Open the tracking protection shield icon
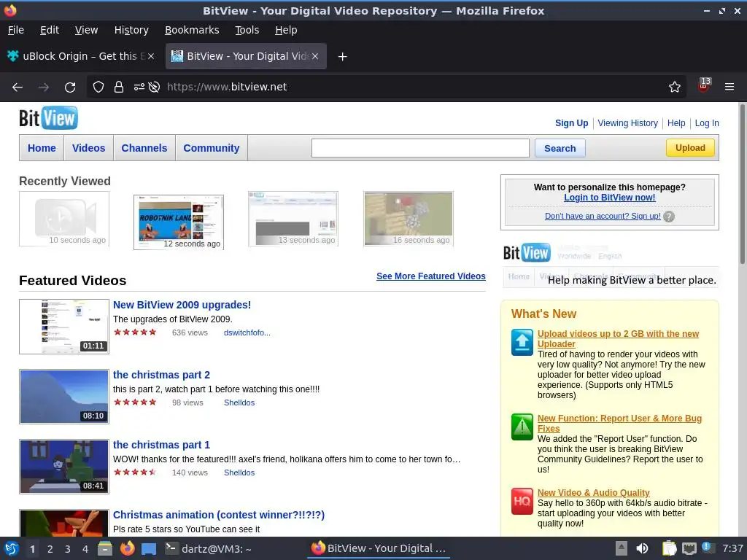The image size is (747, 560). pos(98,87)
